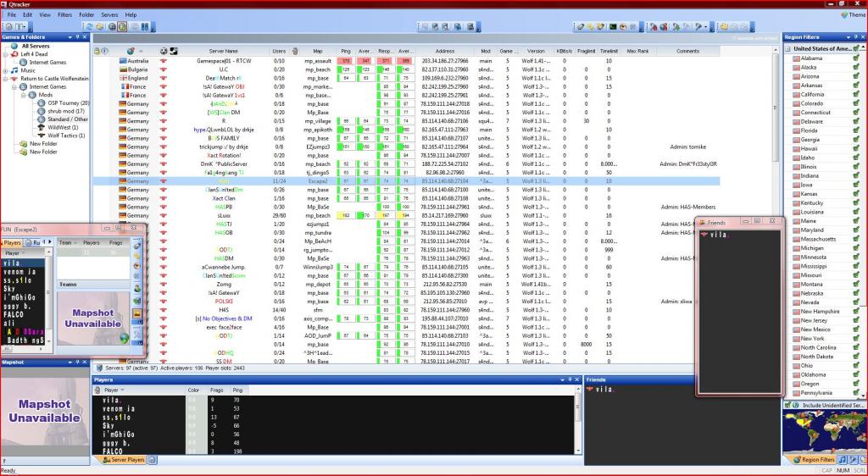This screenshot has height=476, width=868.
Task: Select the Wolf Tactics (1) tree item
Action: click(x=66, y=136)
